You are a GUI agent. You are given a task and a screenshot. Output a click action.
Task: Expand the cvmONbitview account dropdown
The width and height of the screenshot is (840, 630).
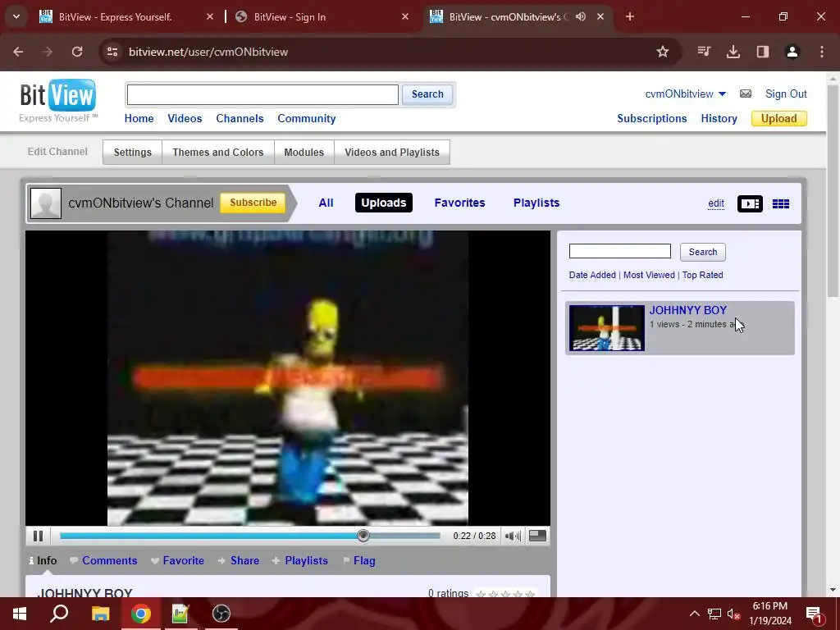tap(722, 94)
